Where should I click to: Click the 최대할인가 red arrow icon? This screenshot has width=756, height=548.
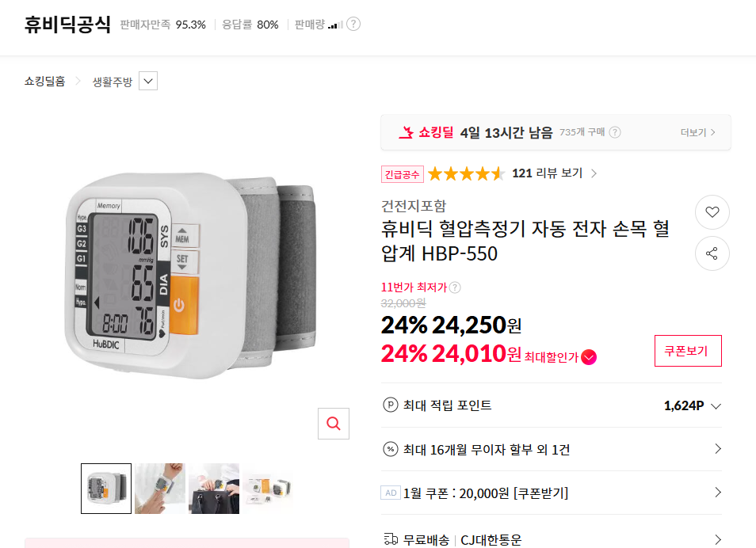click(589, 357)
